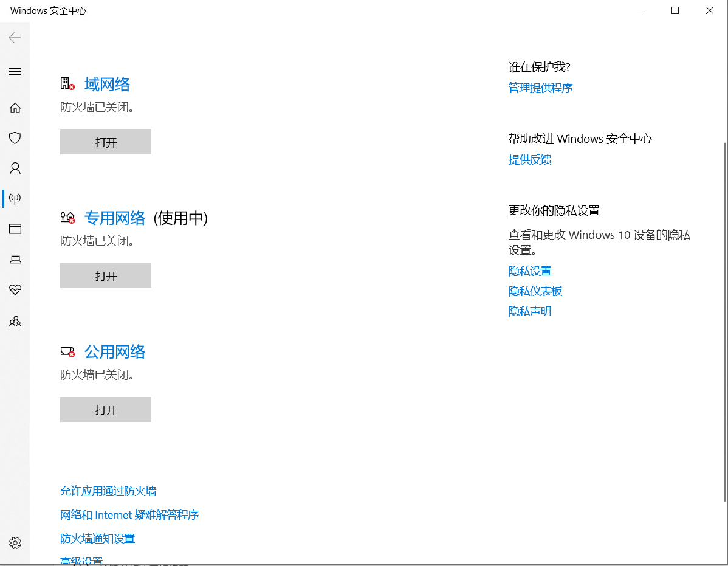
Task: Go to the Home icon in sidebar
Action: coord(15,108)
